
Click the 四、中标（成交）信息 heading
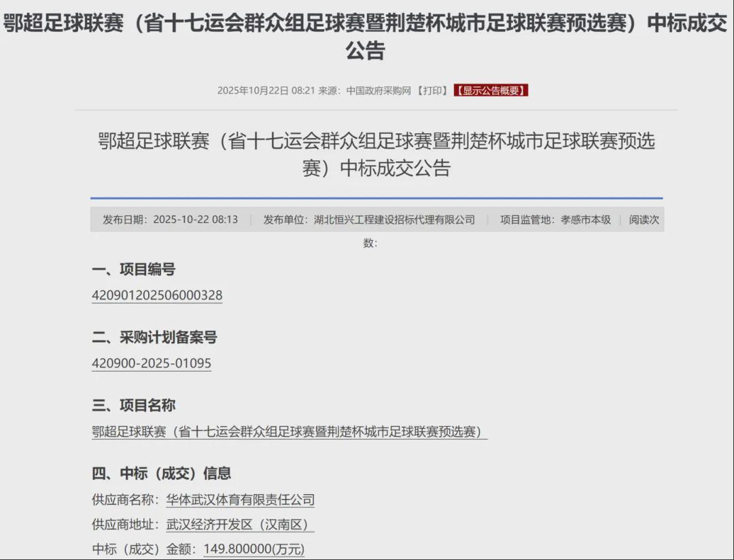pos(161,473)
